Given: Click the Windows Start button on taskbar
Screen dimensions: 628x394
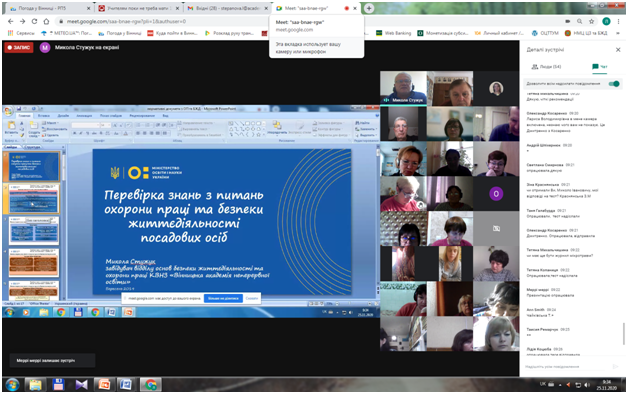Looking at the screenshot, I should [x=12, y=385].
